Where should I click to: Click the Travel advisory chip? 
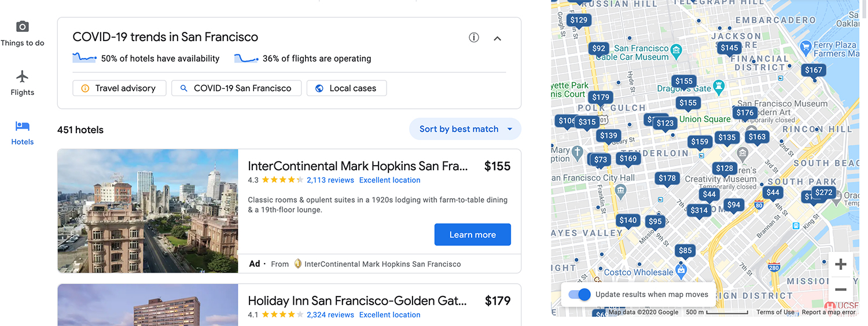(x=119, y=88)
